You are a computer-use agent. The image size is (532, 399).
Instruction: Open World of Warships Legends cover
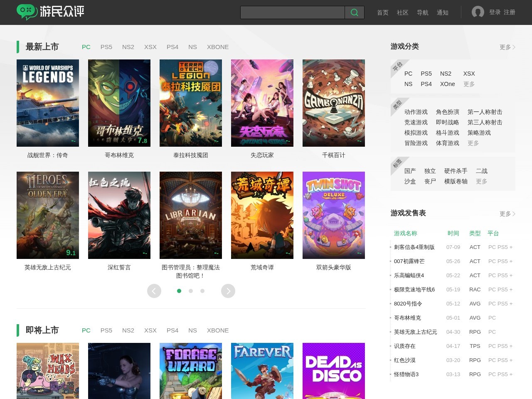click(48, 103)
